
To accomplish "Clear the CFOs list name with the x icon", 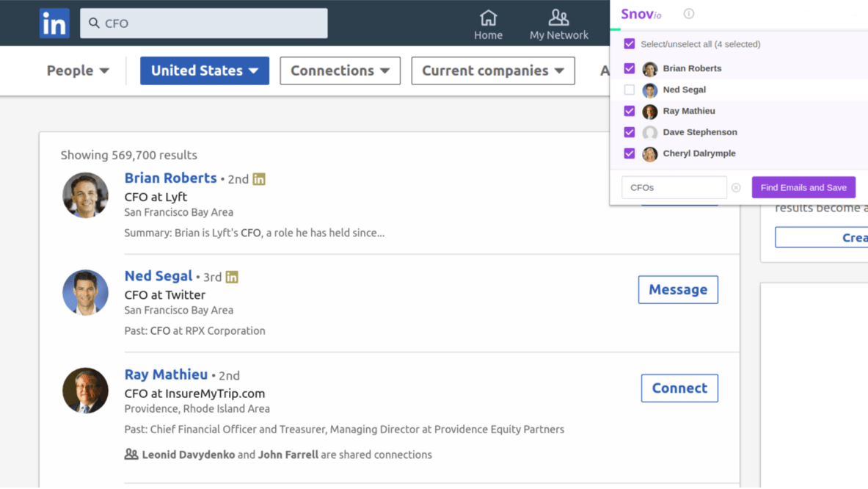I will (x=736, y=187).
